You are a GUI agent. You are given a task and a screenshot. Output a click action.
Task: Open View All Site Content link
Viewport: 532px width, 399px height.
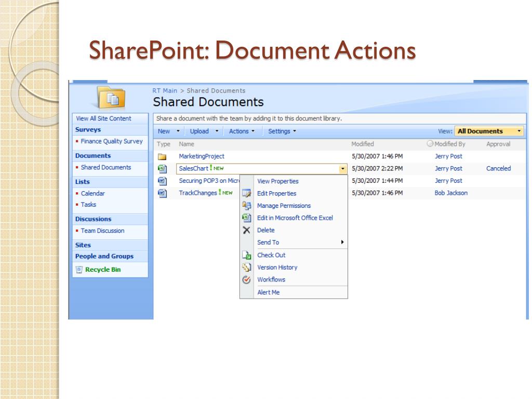click(103, 118)
